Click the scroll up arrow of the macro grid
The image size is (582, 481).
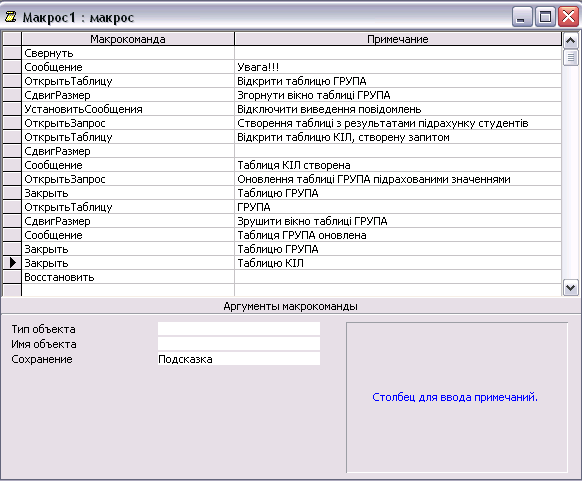(570, 40)
